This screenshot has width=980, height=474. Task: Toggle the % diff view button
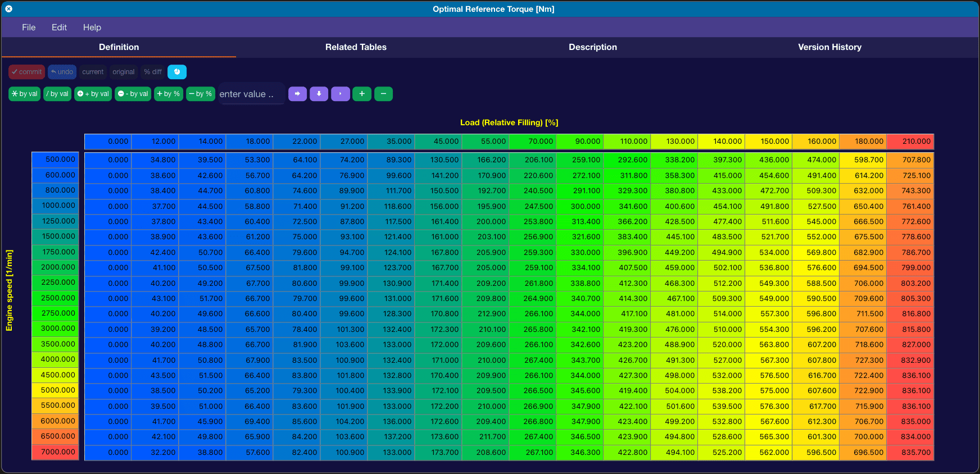[x=153, y=72]
